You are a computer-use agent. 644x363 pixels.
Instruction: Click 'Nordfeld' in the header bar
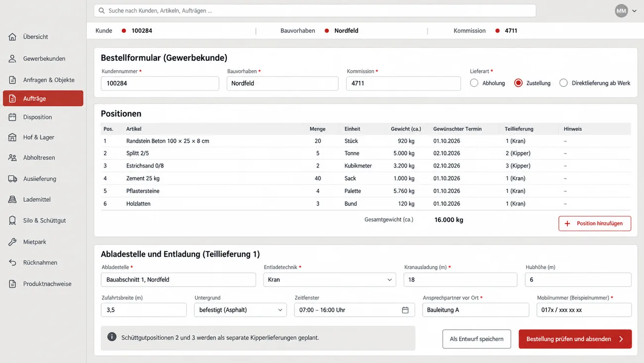point(346,31)
